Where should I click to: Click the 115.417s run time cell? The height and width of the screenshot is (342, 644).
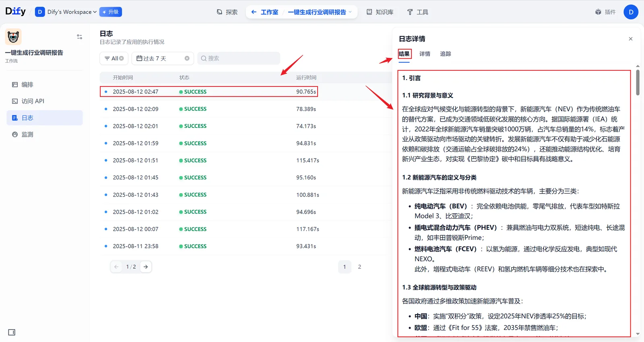(308, 160)
